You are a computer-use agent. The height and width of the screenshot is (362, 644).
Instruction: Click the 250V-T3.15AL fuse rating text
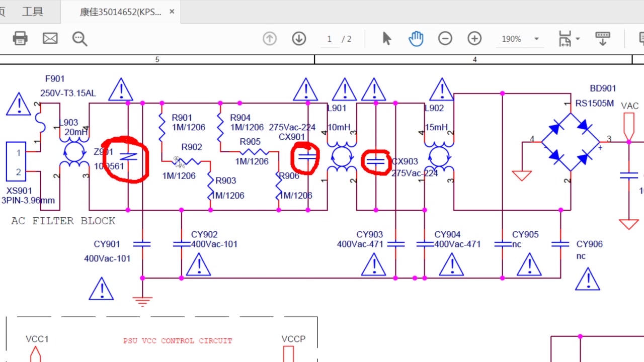(x=68, y=94)
